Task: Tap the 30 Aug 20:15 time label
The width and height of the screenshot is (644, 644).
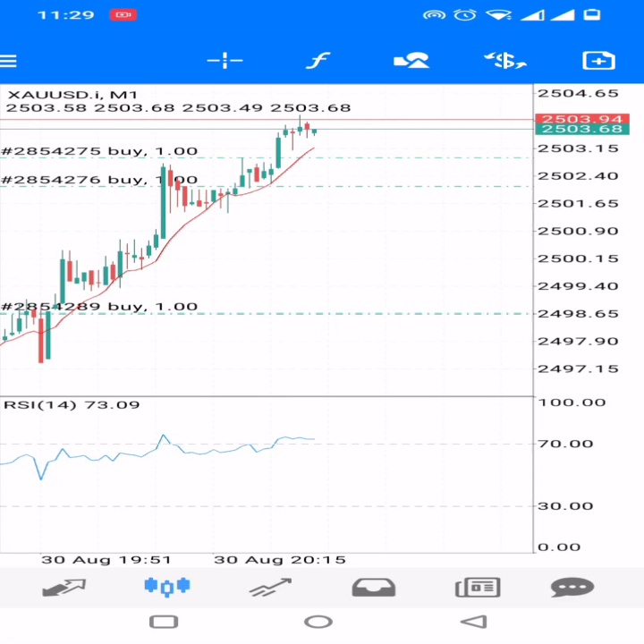Action: [x=280, y=560]
